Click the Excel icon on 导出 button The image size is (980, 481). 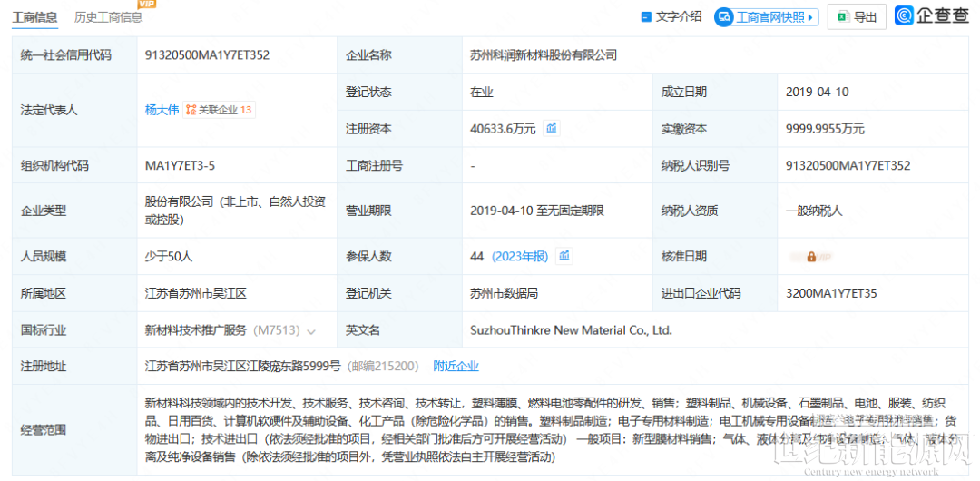[843, 17]
